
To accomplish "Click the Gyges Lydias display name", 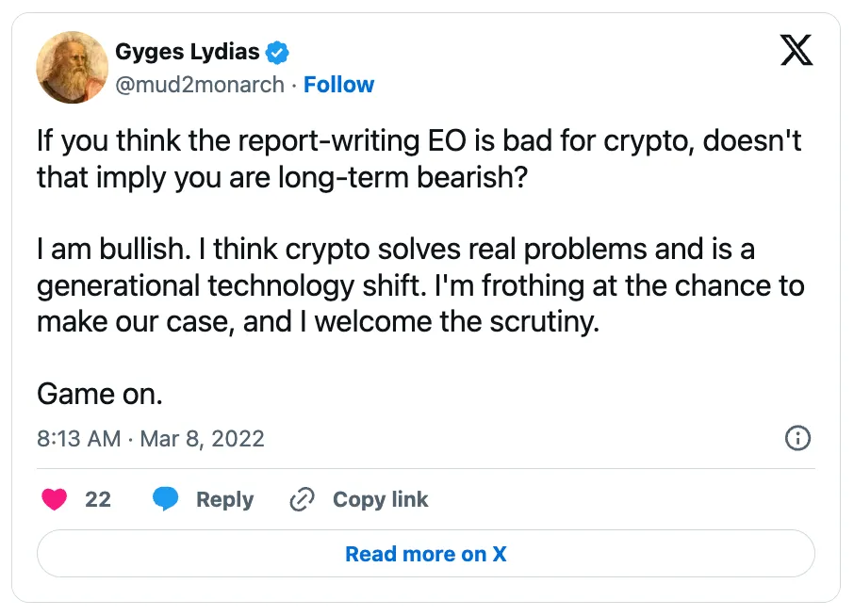I will [x=188, y=52].
